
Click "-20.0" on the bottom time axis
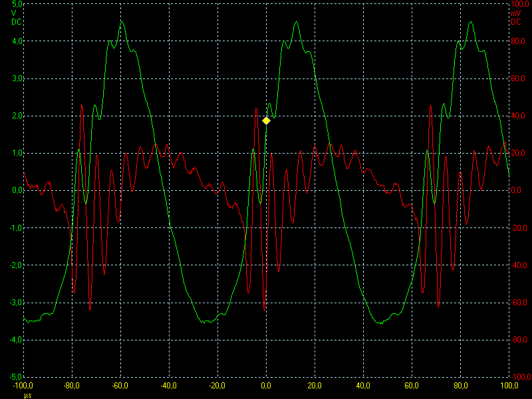pyautogui.click(x=217, y=385)
